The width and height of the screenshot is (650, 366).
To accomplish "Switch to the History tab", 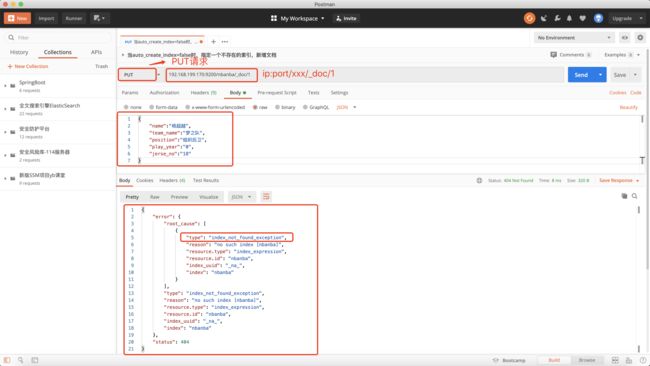I will (x=19, y=52).
